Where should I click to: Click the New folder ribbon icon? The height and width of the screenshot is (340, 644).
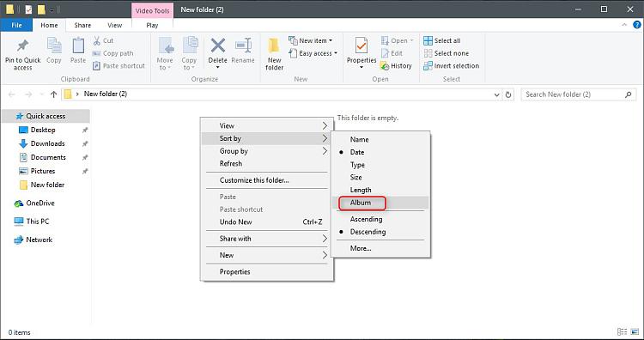click(x=275, y=46)
